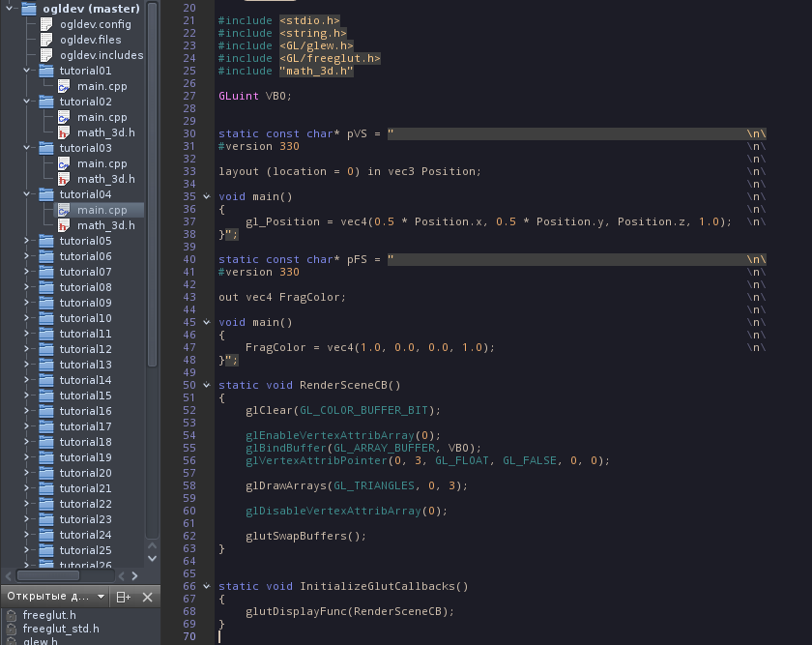Open freeglut_std.h from open documents list
This screenshot has width=812, height=645.
61,629
